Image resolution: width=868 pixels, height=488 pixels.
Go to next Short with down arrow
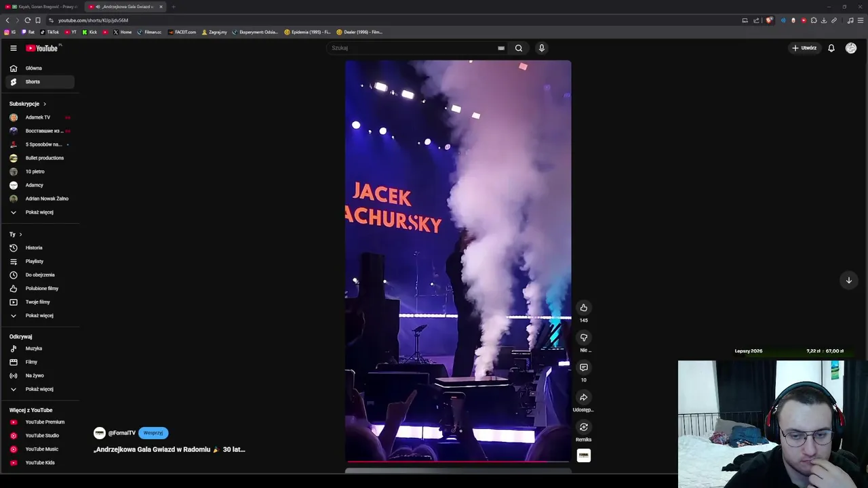tap(848, 280)
